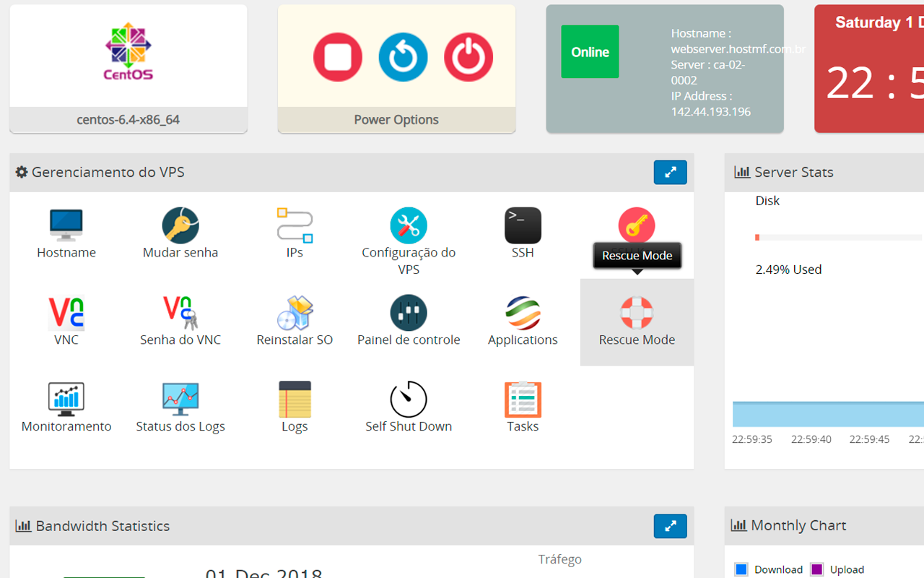924x578 pixels.
Task: Open Mudar senha key icon
Action: pos(180,225)
